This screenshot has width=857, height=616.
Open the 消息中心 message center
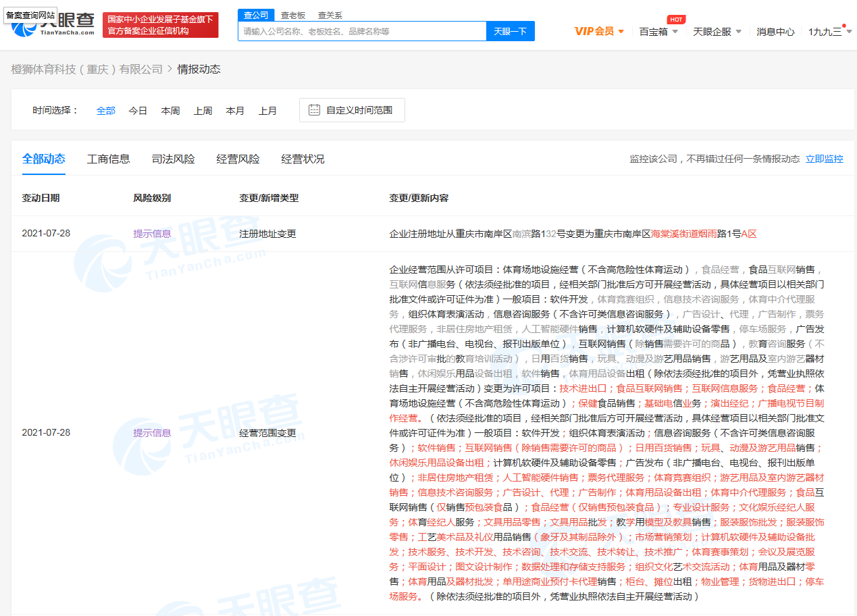pos(775,31)
